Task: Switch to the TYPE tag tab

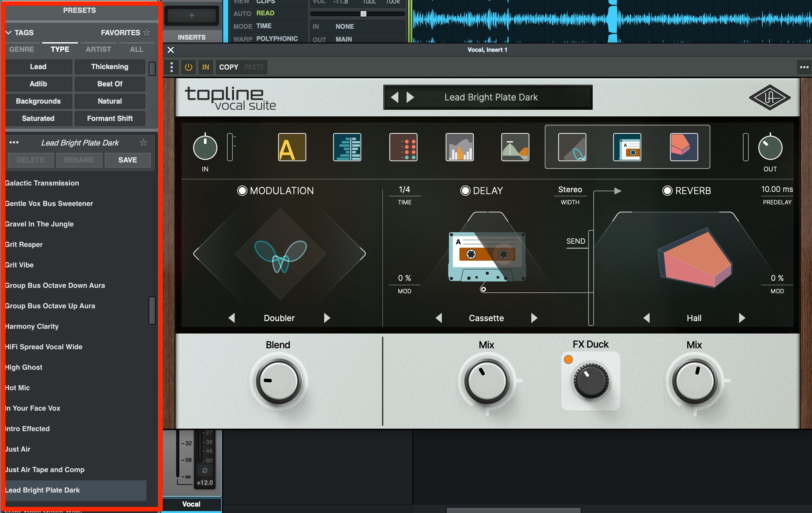Action: [60, 49]
